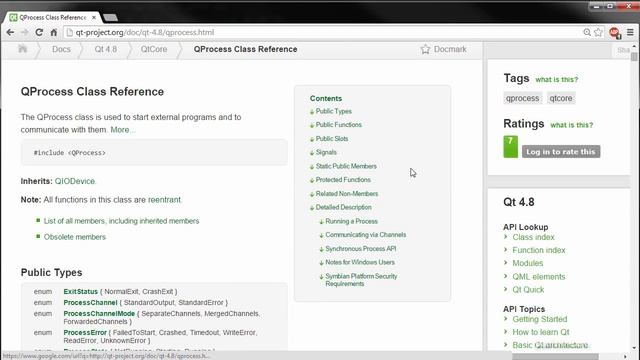Screen dimensions: 640x360
Task: Click Tags 'what is this?' link
Action: pyautogui.click(x=557, y=80)
